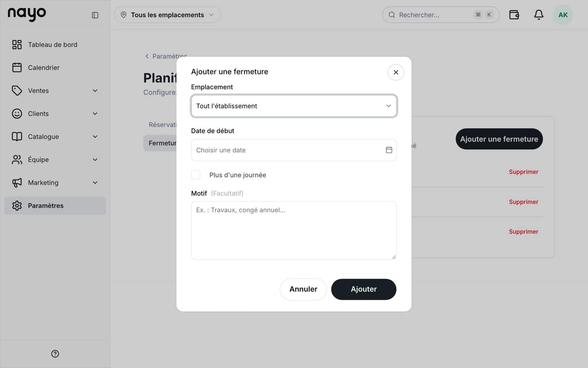The height and width of the screenshot is (368, 588).
Task: Click the Tableau de bord grid icon
Action: click(x=17, y=45)
